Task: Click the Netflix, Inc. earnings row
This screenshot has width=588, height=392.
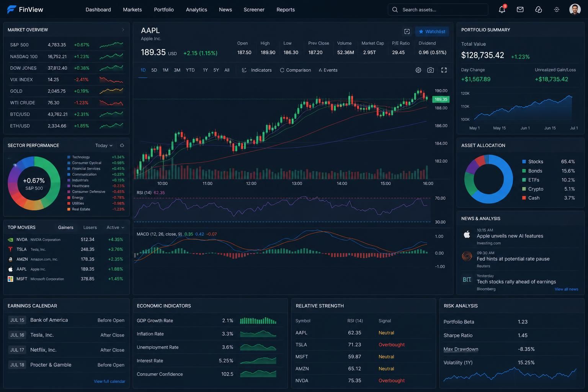Action: point(66,350)
